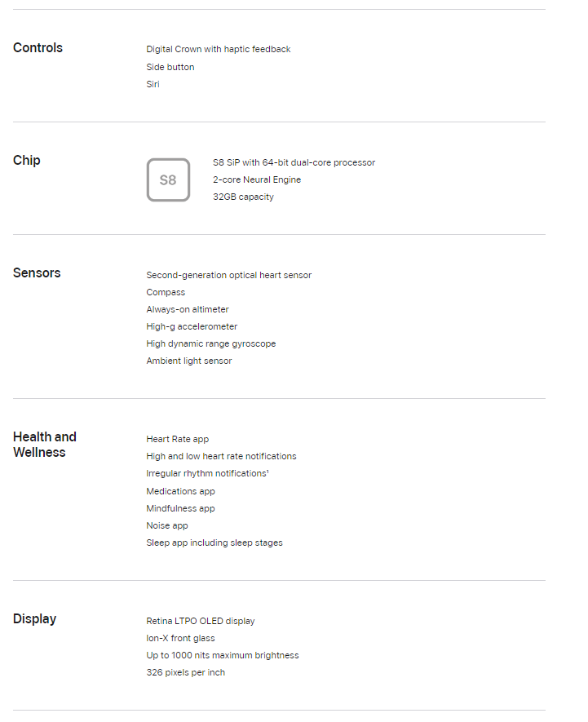Select the Second-generation optical heart sensor text

229,275
